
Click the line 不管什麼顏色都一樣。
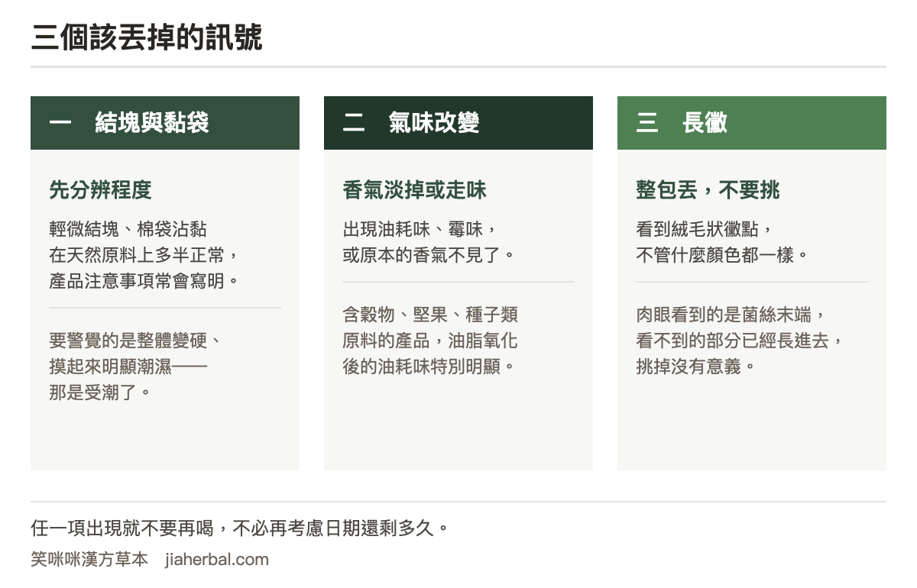pyautogui.click(x=723, y=254)
